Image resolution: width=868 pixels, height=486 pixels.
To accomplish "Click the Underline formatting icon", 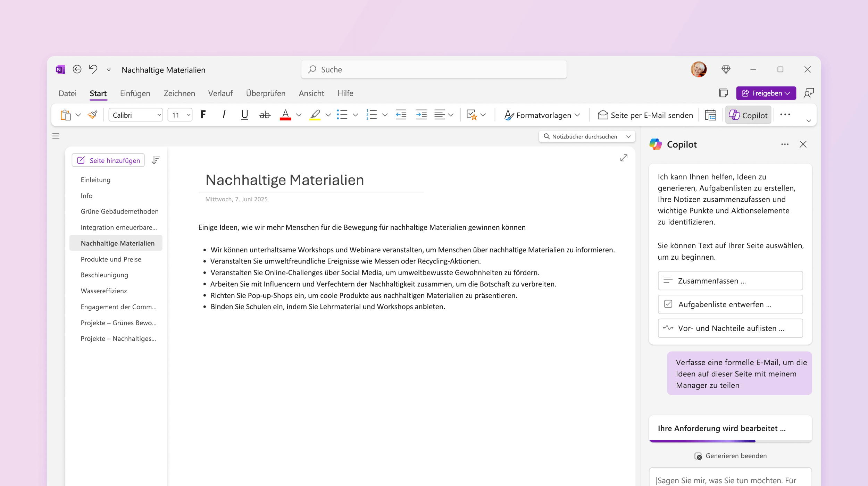I will pos(244,115).
